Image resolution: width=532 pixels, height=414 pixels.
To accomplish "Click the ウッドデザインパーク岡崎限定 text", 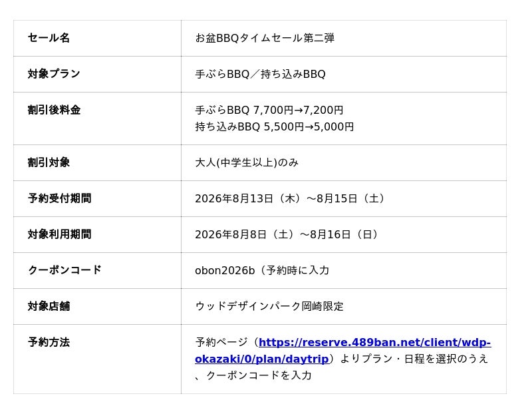I will pos(269,306).
